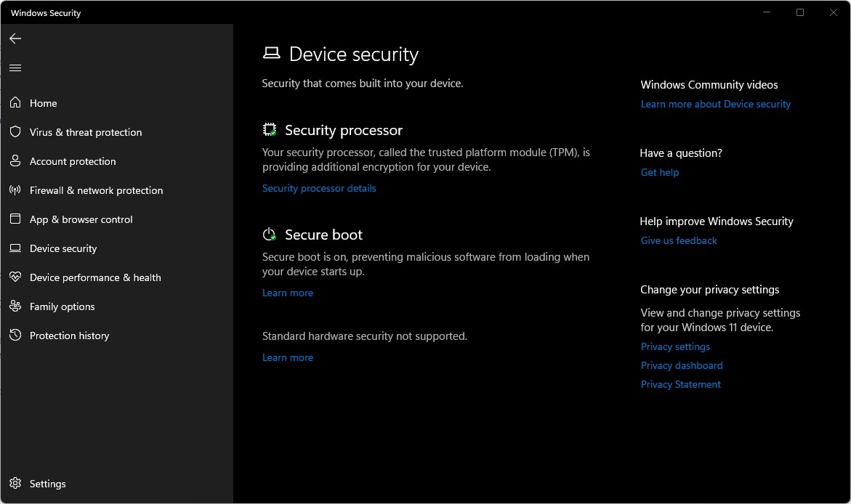Click the Protection history clock icon
This screenshot has width=851, height=504.
[x=15, y=335]
